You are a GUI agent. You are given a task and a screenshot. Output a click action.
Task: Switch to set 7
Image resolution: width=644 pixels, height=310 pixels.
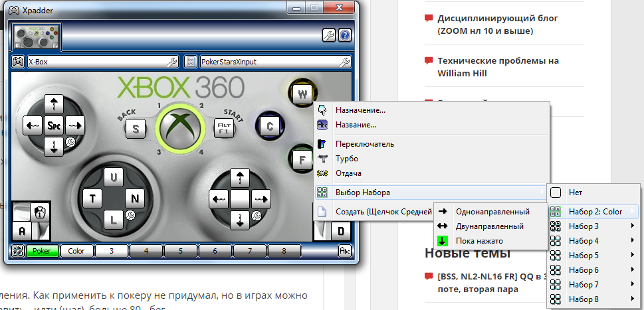click(x=249, y=251)
